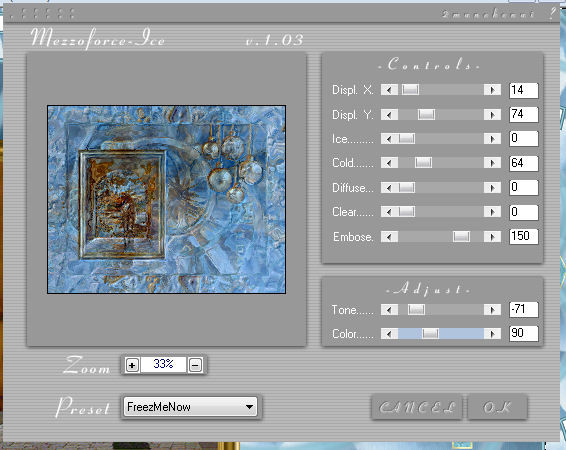Screen dimensions: 566x450
Task: Click the Tone slider thumb
Action: coord(416,310)
